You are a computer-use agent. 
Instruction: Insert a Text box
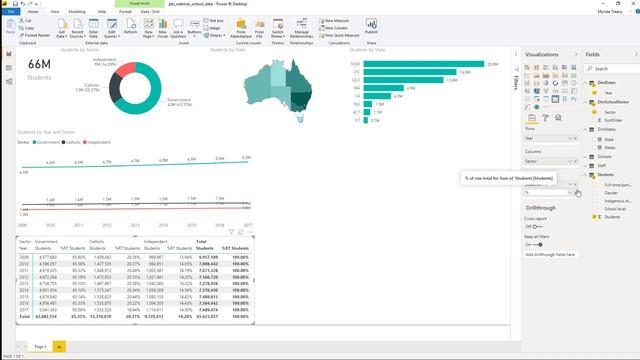(x=213, y=20)
